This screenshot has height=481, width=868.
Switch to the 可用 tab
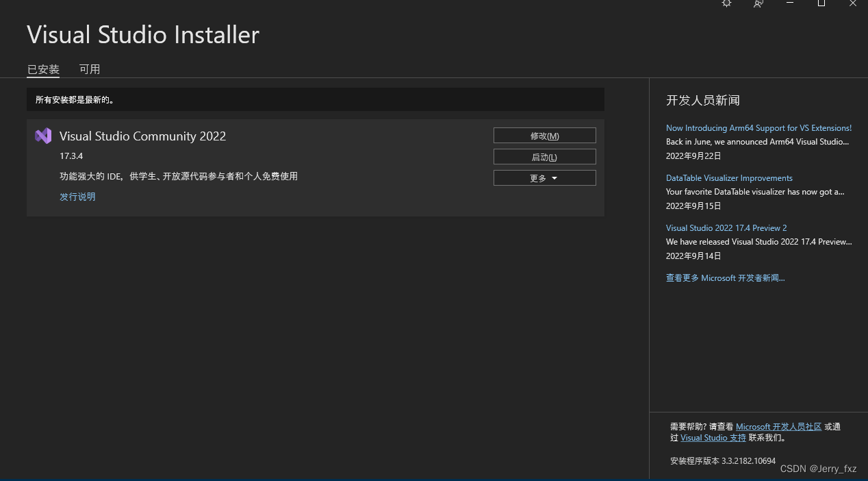(90, 69)
